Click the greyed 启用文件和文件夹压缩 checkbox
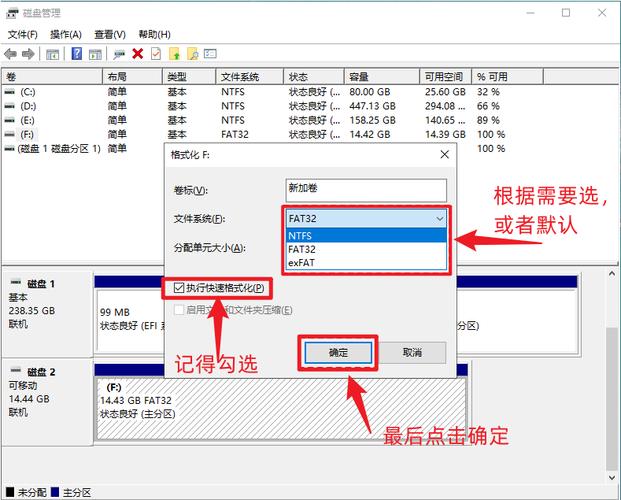The width and height of the screenshot is (621, 500). pyautogui.click(x=179, y=310)
